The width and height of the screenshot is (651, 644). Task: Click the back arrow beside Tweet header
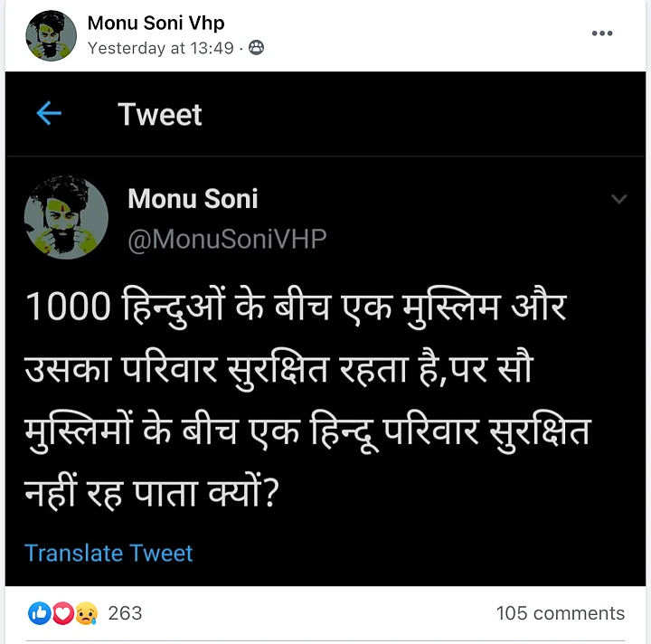[x=49, y=114]
